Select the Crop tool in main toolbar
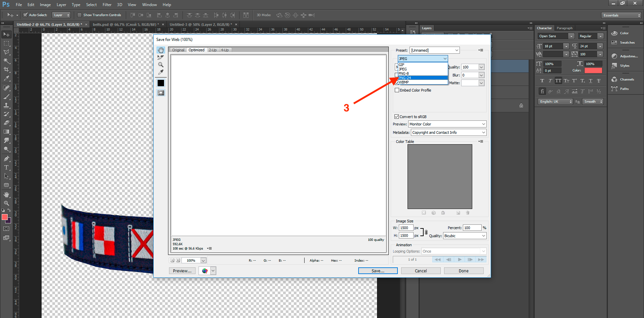Image resolution: width=644 pixels, height=318 pixels. (6, 69)
